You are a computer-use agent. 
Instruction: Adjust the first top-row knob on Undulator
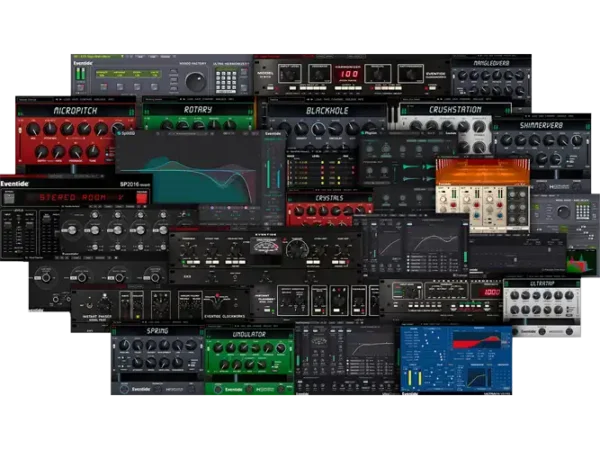[218, 348]
